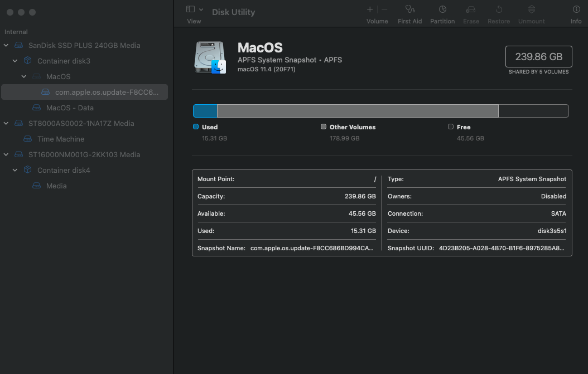Viewport: 588px width, 374px height.
Task: Open the Partition tool
Action: click(442, 9)
